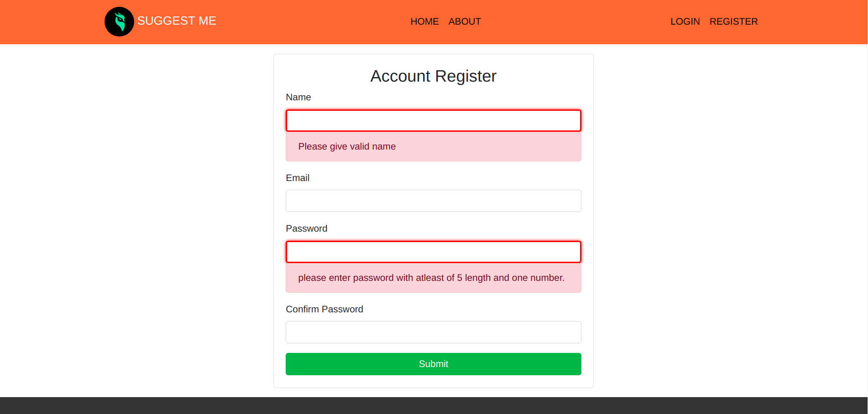Click the Confirm Password input box
The width and height of the screenshot is (868, 414).
[x=433, y=332]
